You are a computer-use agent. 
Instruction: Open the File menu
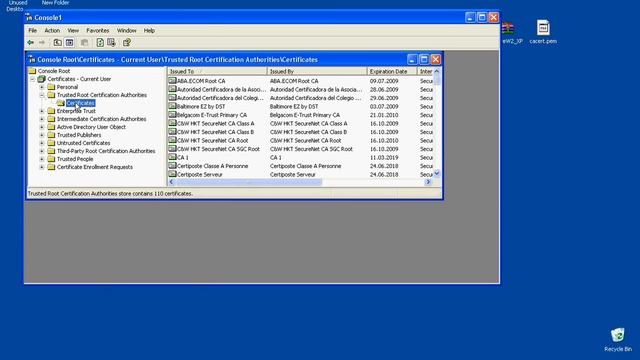click(33, 31)
